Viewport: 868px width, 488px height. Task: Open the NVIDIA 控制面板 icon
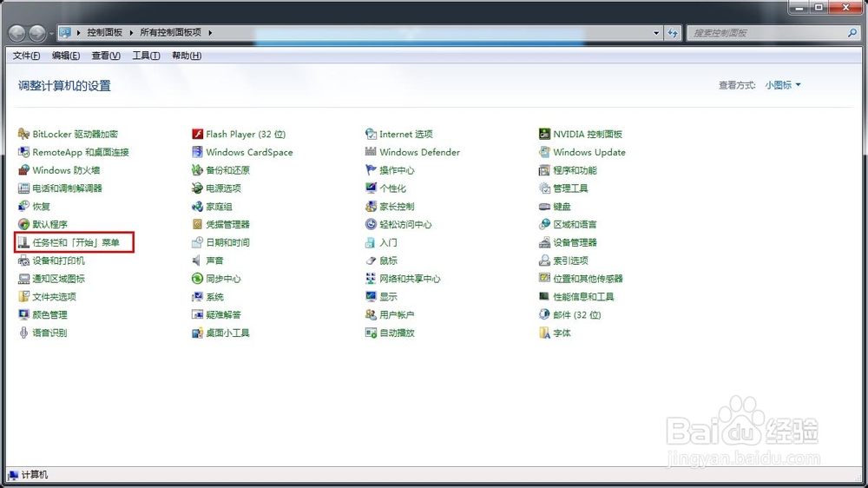pos(544,134)
